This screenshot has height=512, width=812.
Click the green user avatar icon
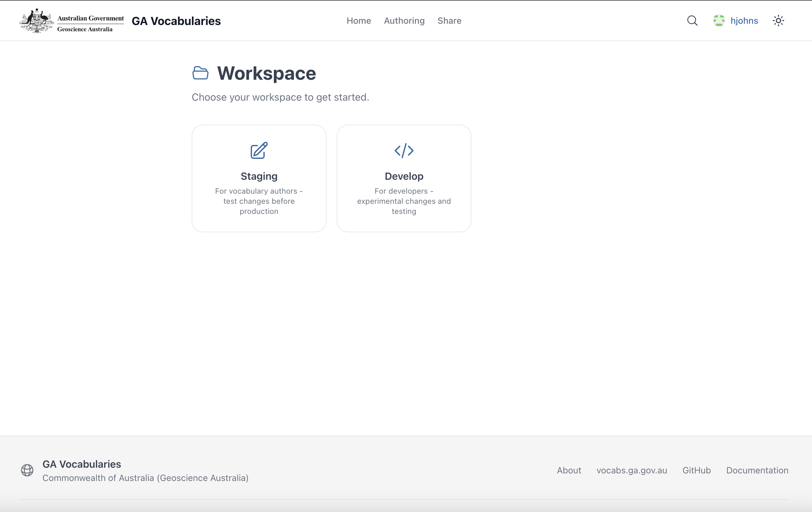719,21
